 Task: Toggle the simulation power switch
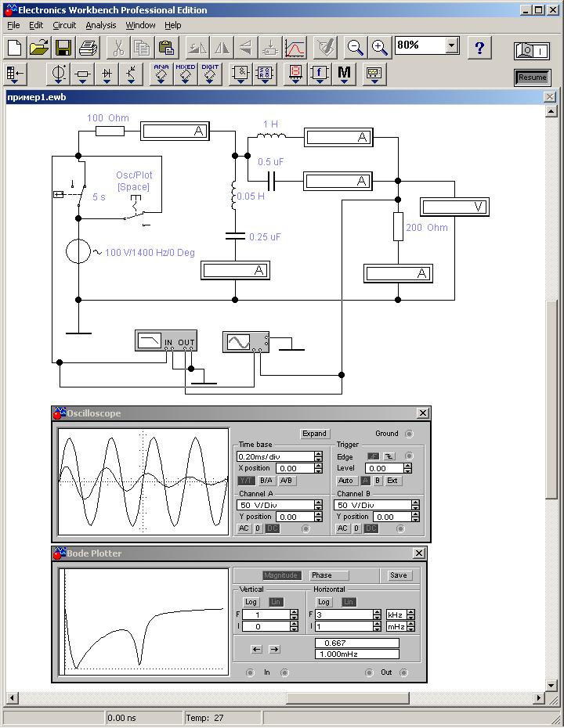(531, 51)
